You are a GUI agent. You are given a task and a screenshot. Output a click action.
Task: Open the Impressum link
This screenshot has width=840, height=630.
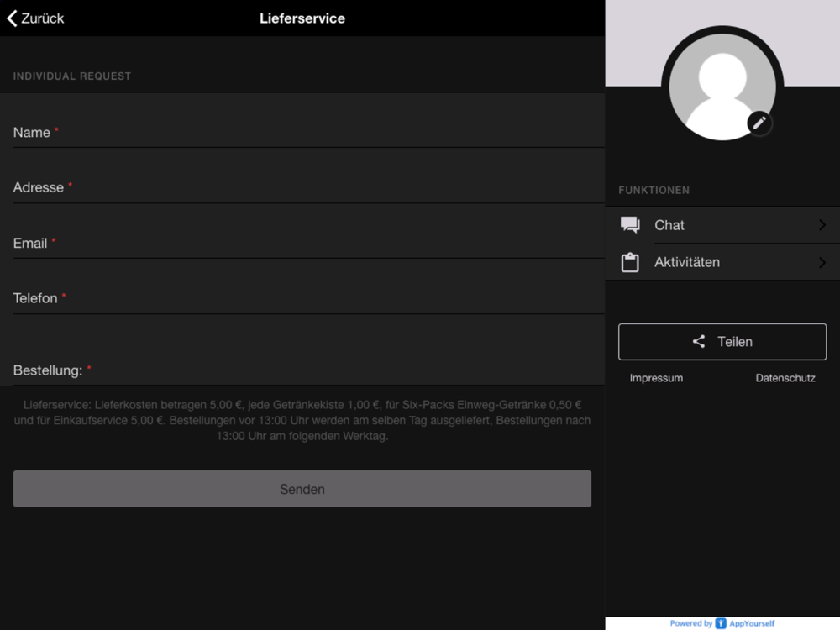click(x=656, y=378)
